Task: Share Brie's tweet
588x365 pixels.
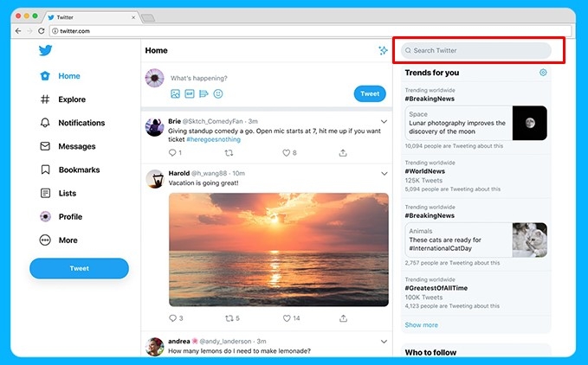Action: click(x=343, y=153)
